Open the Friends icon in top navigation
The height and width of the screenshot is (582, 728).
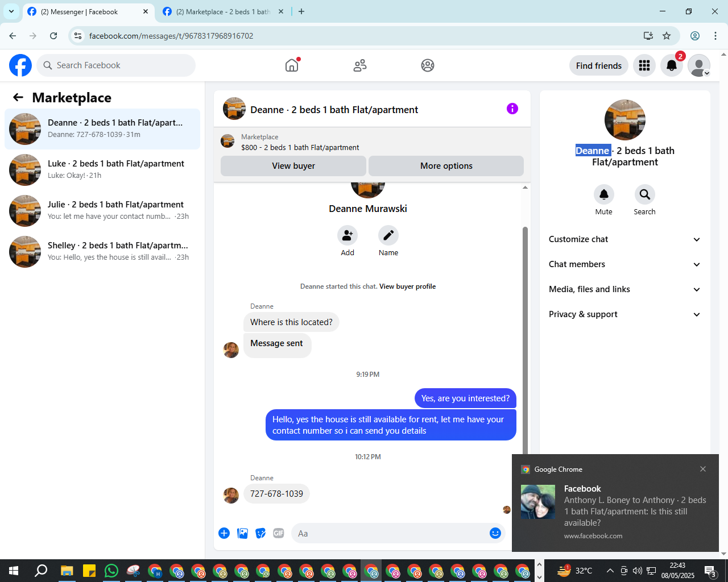point(360,65)
